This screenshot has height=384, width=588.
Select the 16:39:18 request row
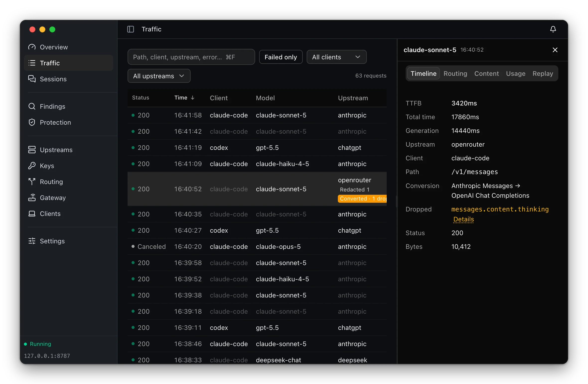[x=257, y=311]
